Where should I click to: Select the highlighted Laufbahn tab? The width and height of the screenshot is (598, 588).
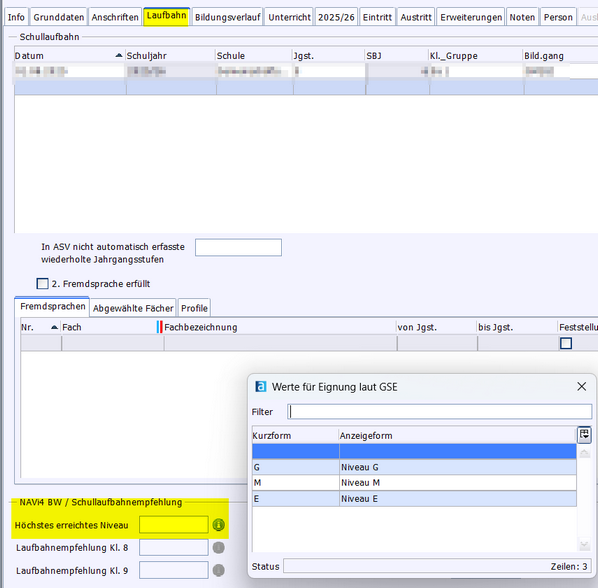click(167, 16)
